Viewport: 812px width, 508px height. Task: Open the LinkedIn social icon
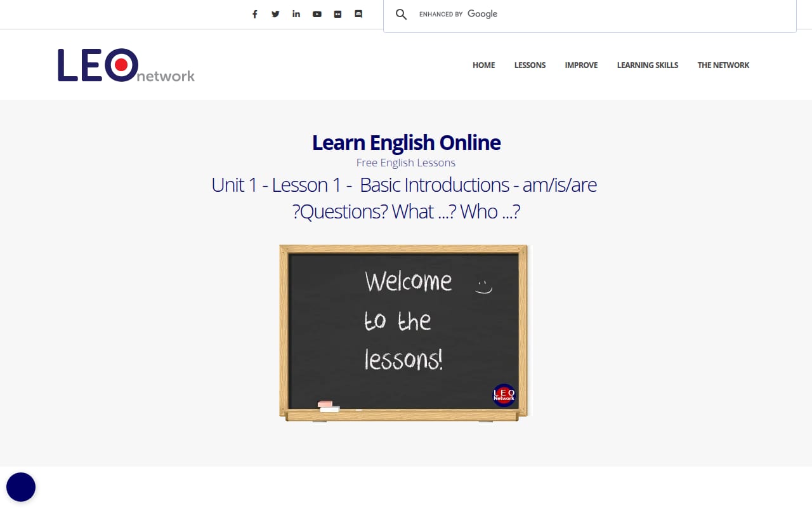click(x=296, y=14)
